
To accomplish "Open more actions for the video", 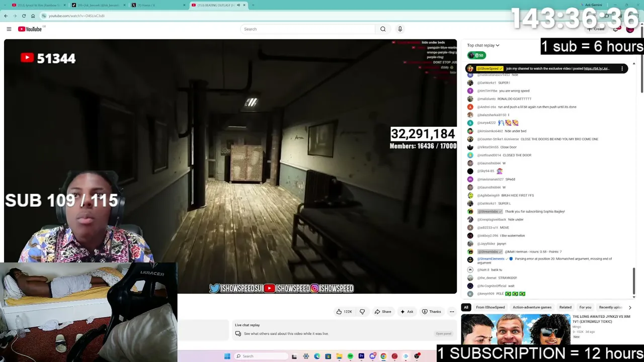I will coord(452,312).
